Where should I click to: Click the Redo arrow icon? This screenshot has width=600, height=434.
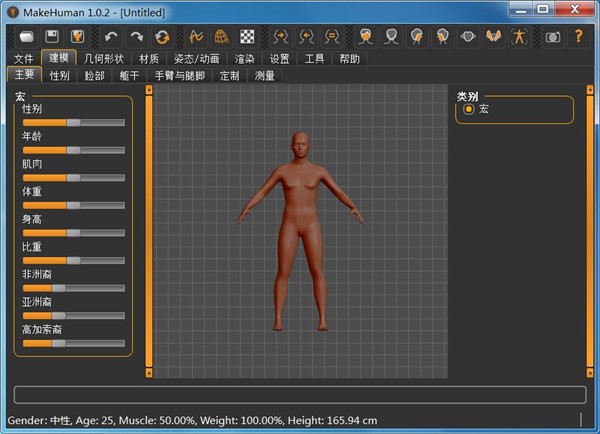coord(137,37)
